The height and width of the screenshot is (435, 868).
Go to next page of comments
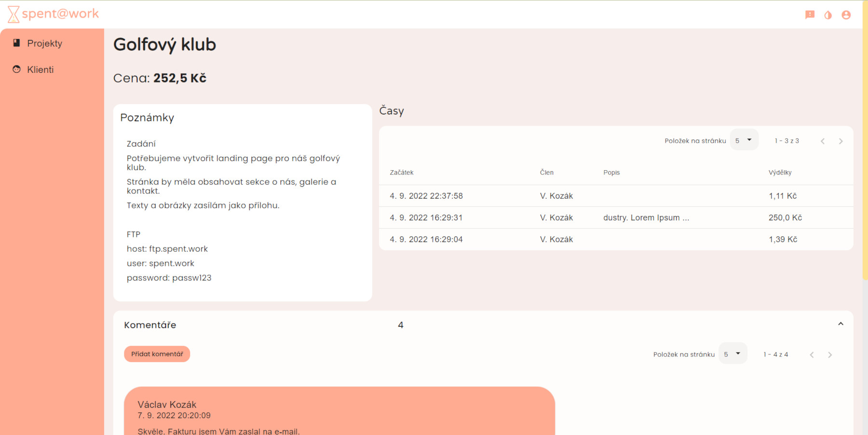830,355
